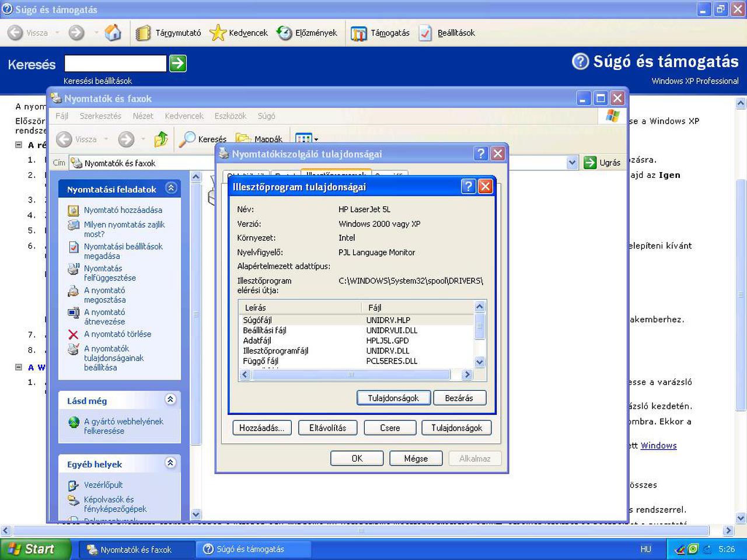Click A nyomtatók tulajdonságainak beállítása icon
Image resolution: width=747 pixels, height=560 pixels.
pos(74,349)
